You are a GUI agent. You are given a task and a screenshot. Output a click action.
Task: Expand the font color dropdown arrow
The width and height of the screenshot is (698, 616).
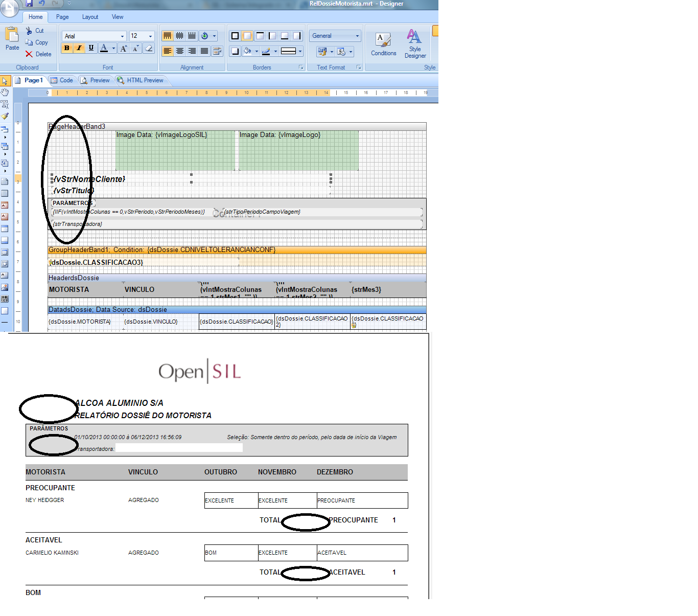pyautogui.click(x=113, y=49)
